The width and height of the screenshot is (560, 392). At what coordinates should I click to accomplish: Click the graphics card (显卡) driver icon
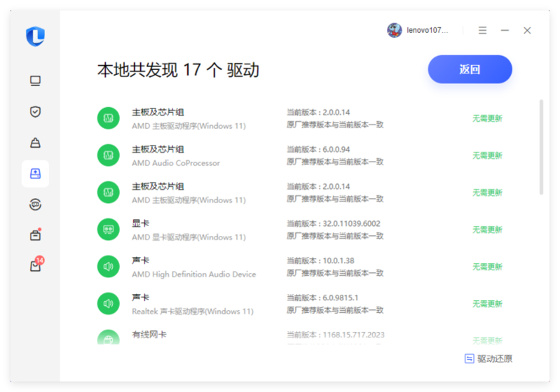coord(108,230)
